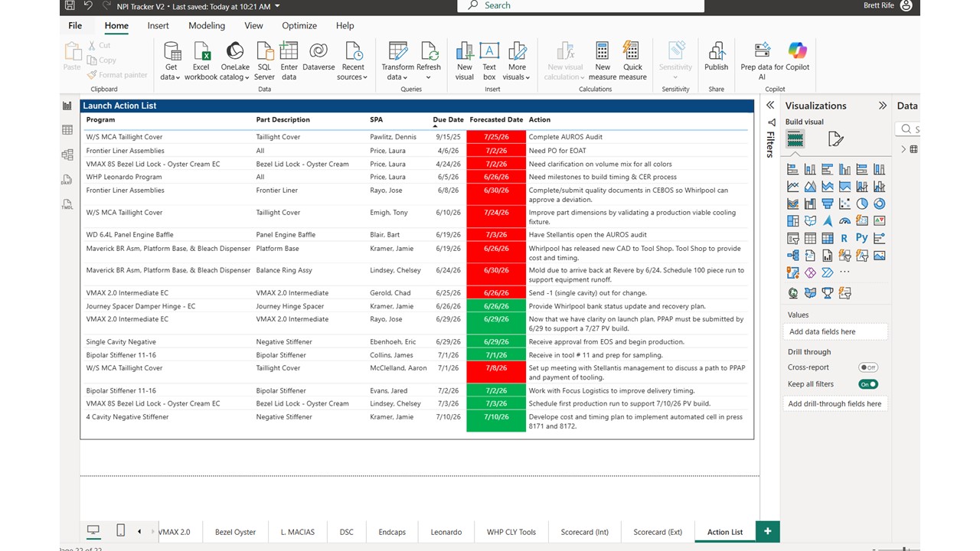980x551 pixels.
Task: Open the Dataverse connector
Action: click(318, 61)
